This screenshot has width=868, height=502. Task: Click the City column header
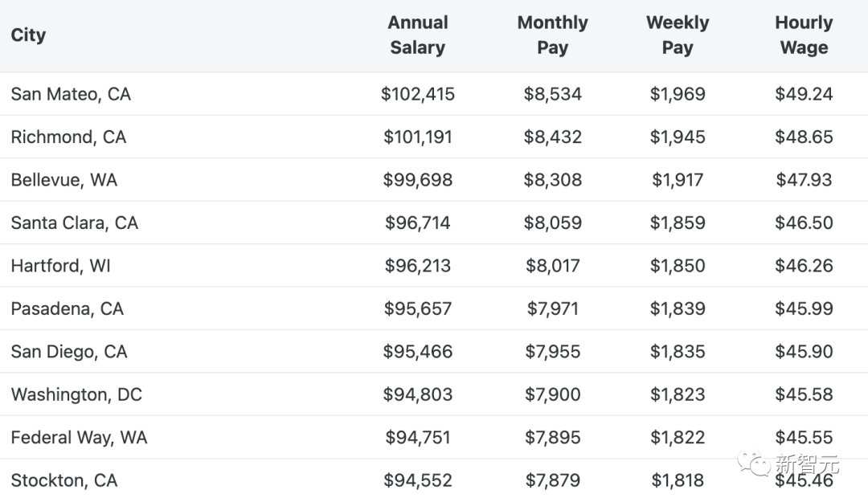(x=29, y=35)
